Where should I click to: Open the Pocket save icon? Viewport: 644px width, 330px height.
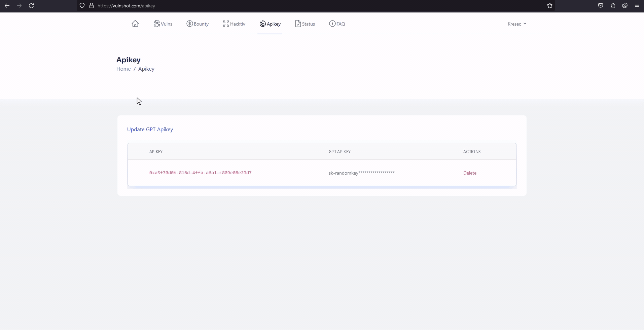(601, 6)
